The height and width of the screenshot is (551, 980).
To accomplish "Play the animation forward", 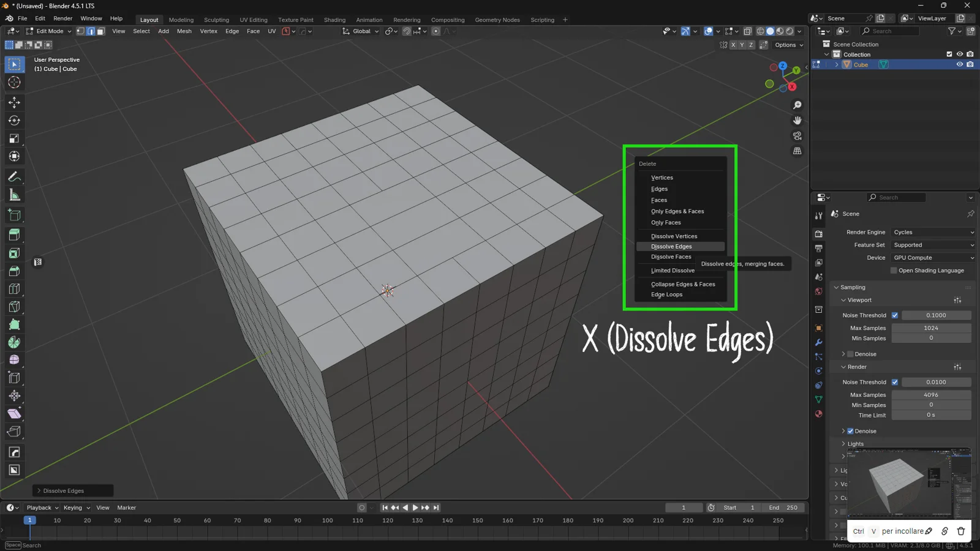I will click(x=415, y=508).
